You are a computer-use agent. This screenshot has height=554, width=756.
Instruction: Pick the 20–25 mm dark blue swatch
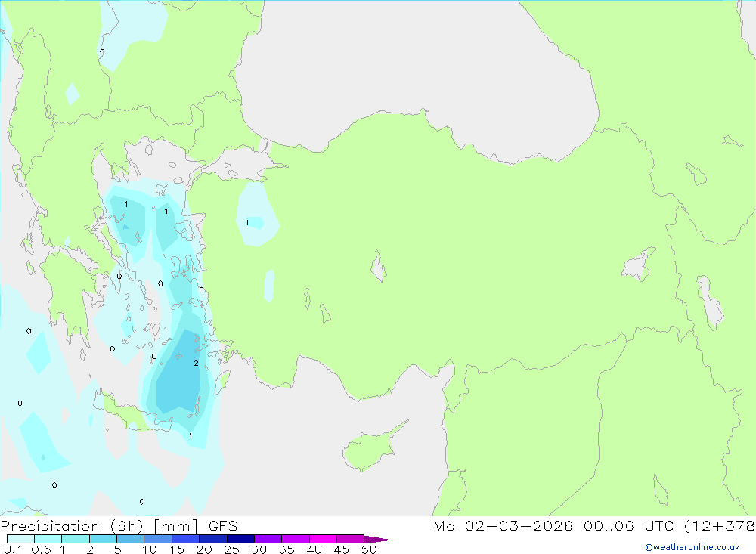[212, 539]
